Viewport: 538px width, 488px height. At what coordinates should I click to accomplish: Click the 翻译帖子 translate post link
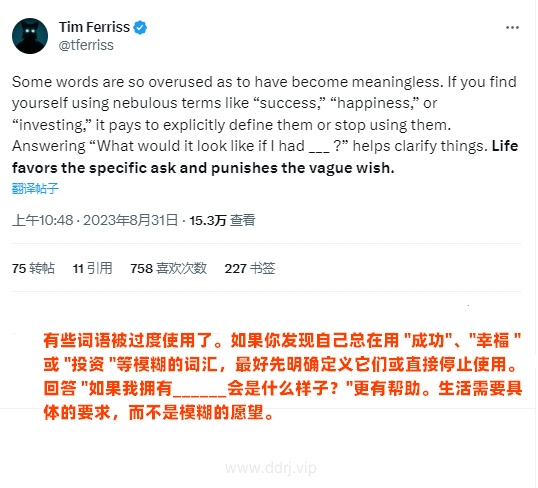point(35,188)
